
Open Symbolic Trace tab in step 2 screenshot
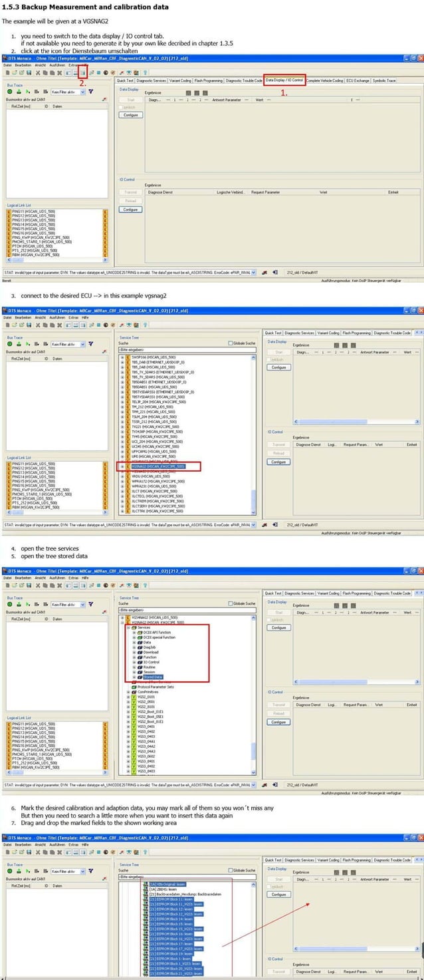[x=383, y=80]
